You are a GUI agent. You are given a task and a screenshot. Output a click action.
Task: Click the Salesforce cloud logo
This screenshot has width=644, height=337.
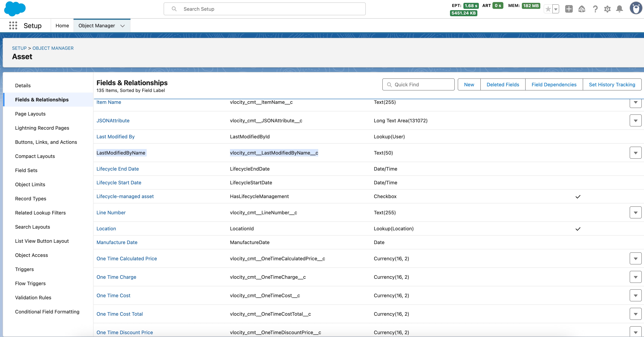tap(15, 9)
